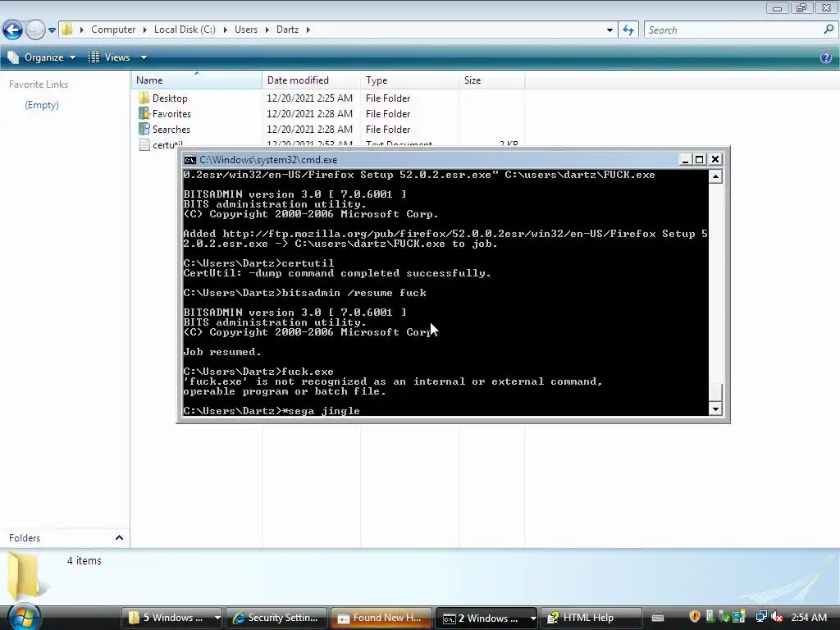Click File Folder type for Searches
Screen dimensions: 840x630
[x=388, y=129]
